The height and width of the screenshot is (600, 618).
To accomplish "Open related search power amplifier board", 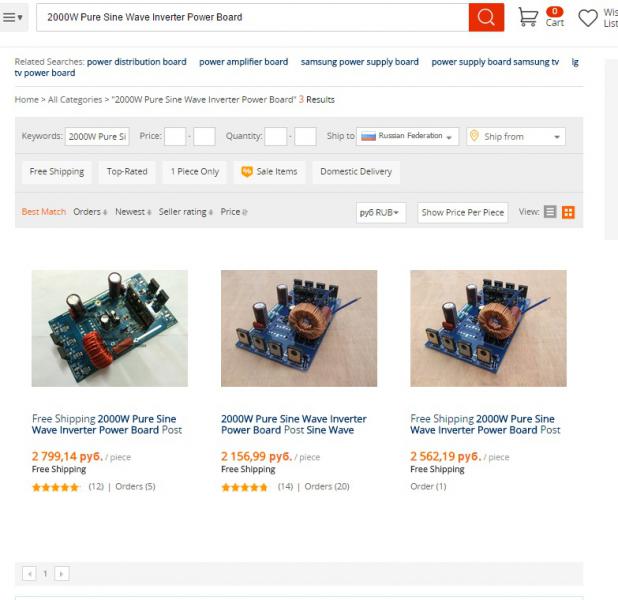I will tap(244, 62).
